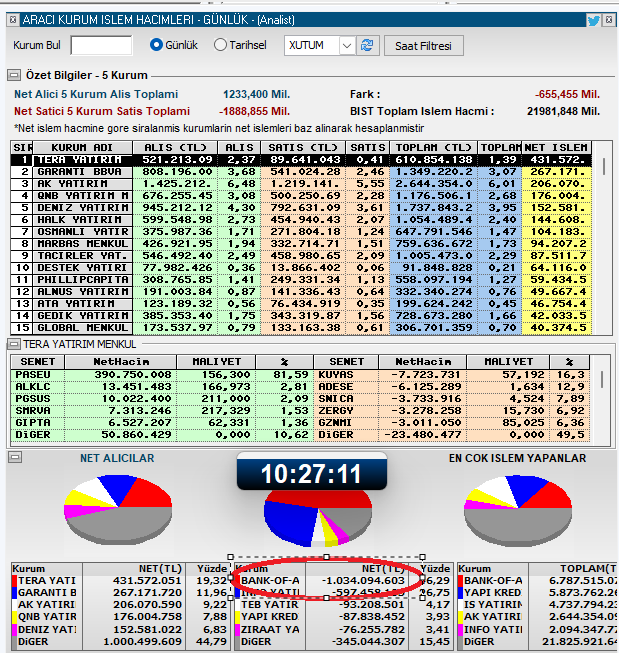This screenshot has width=619, height=653.
Task: Select the OSMANLI YATIR row
Action: 301,232
